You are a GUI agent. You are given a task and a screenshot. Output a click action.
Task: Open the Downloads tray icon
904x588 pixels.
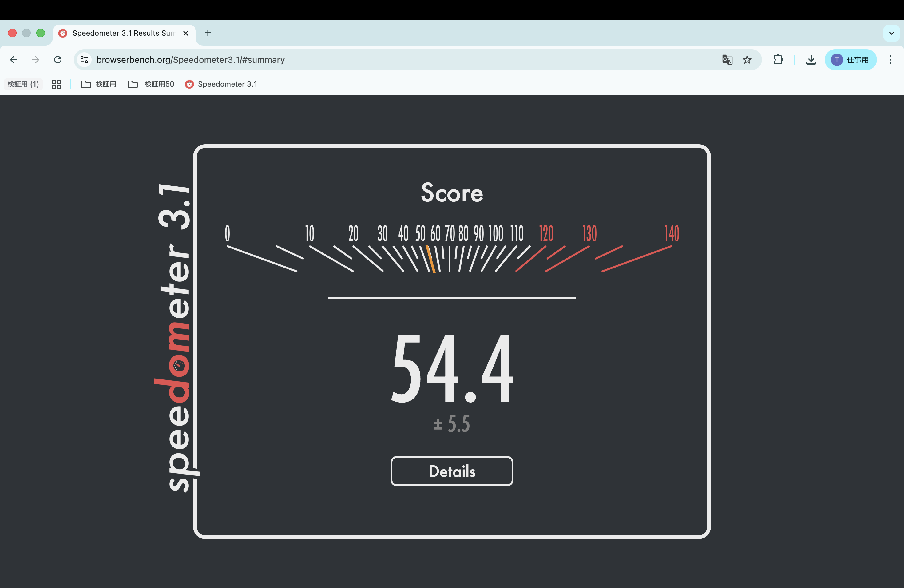(x=811, y=60)
